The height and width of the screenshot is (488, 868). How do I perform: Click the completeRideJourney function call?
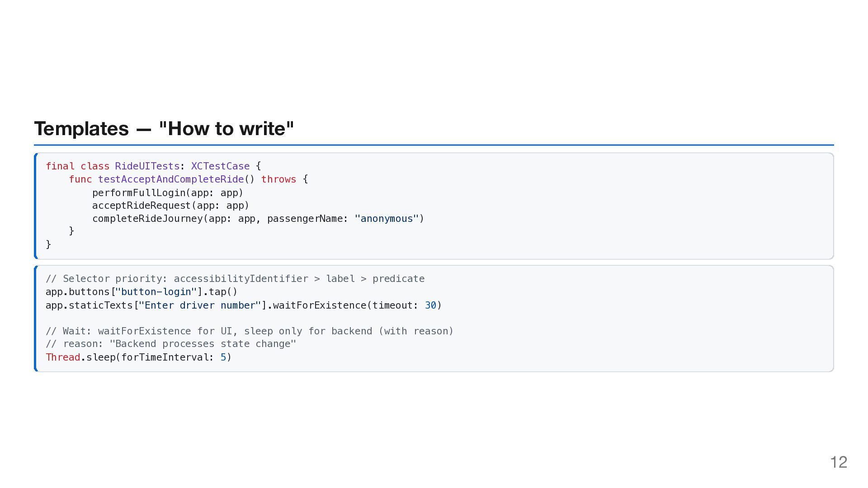[x=147, y=219]
